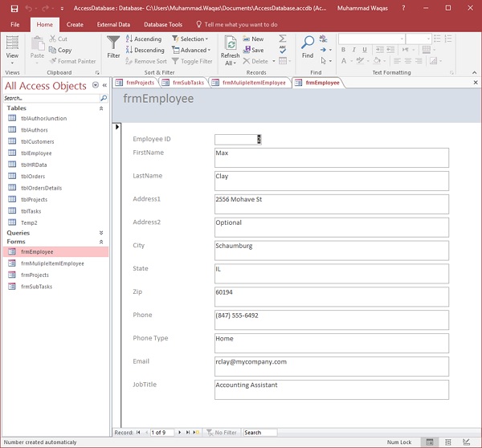
Task: Click the save icon in title bar
Action: 14,8
